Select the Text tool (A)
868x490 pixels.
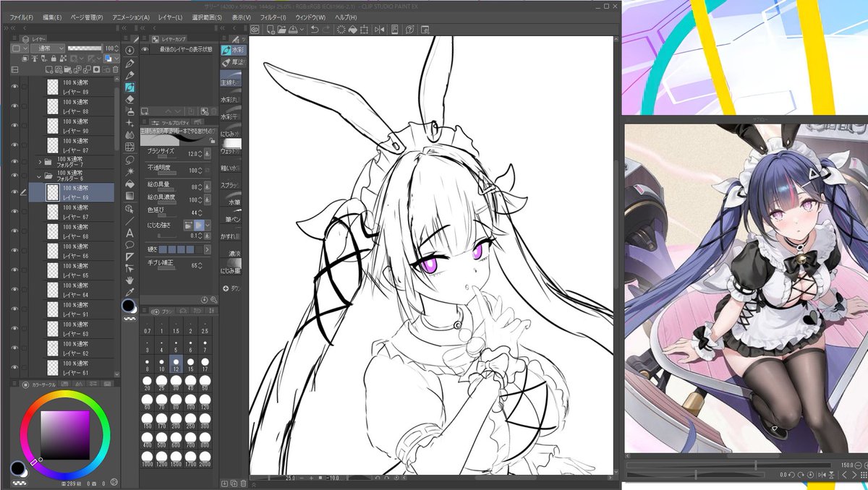130,233
